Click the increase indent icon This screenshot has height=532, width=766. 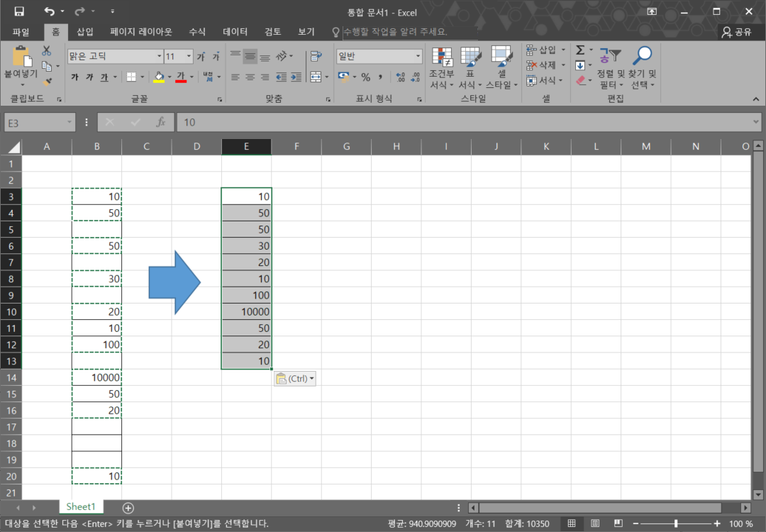(296, 77)
